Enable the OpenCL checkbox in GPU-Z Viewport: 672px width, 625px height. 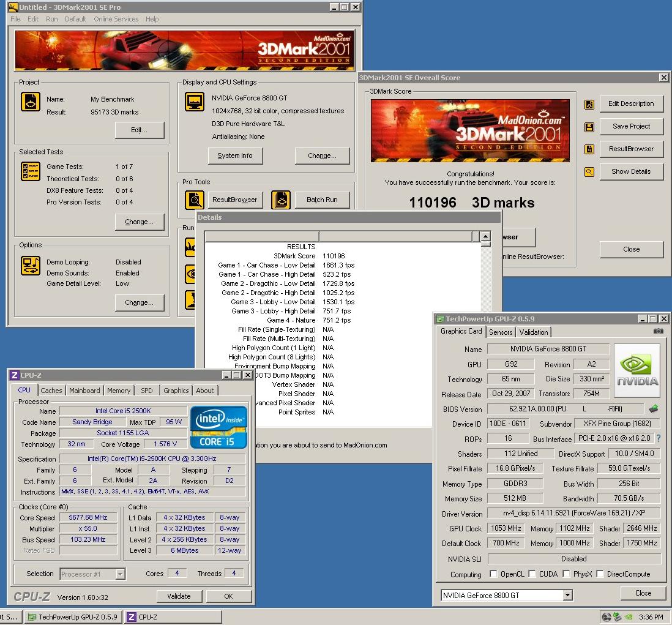pyautogui.click(x=493, y=574)
